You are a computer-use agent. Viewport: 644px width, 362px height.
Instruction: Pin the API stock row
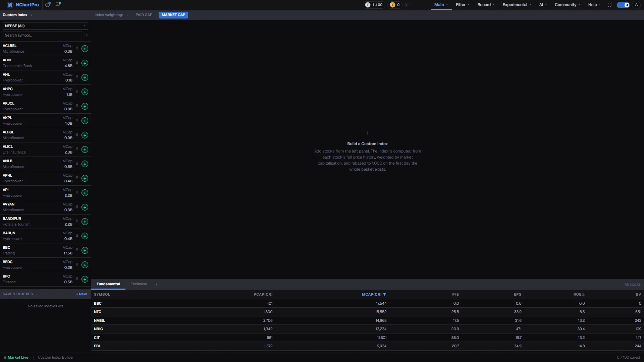tap(77, 193)
